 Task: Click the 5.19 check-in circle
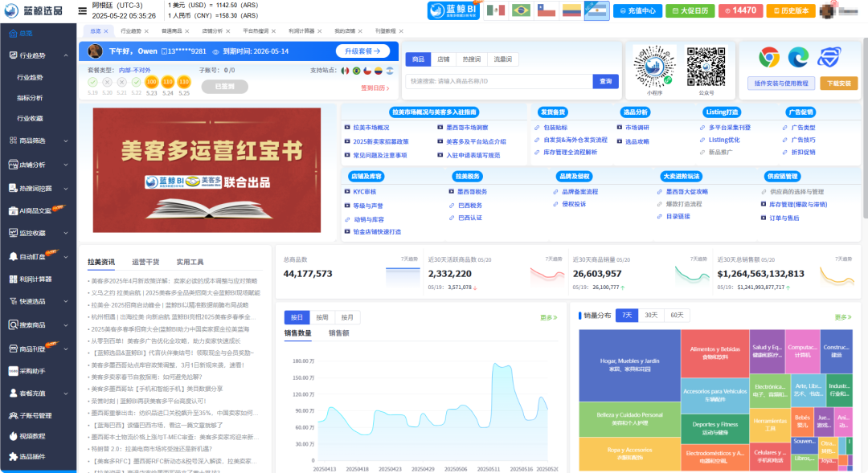click(x=92, y=82)
